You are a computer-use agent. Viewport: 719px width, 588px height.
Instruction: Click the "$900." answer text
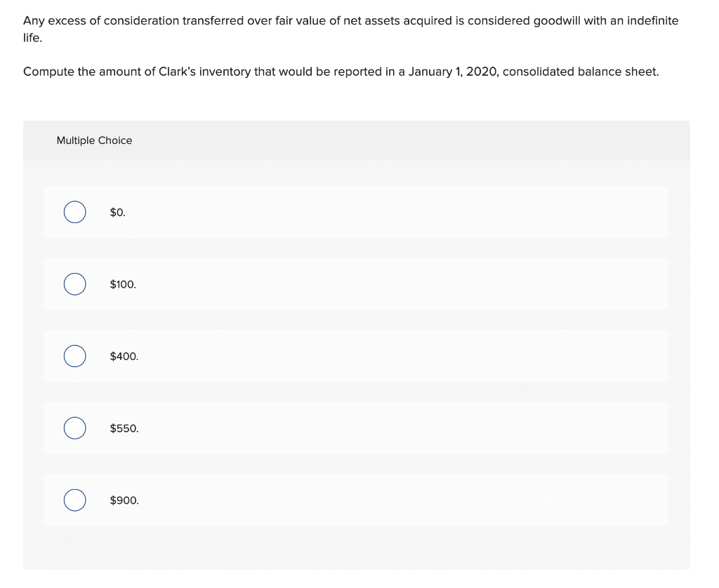tap(124, 500)
